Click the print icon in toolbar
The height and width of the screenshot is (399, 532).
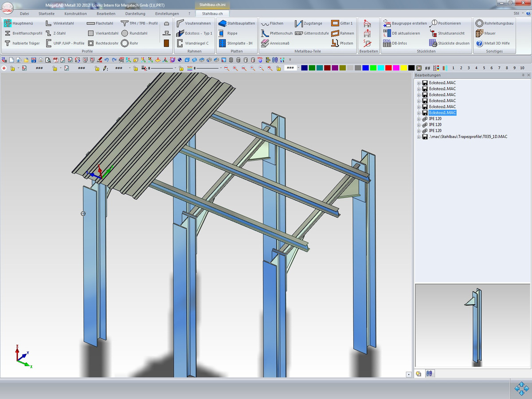tap(41, 60)
